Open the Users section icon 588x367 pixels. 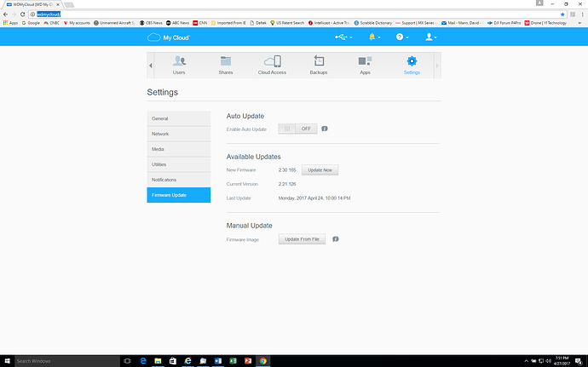(179, 60)
